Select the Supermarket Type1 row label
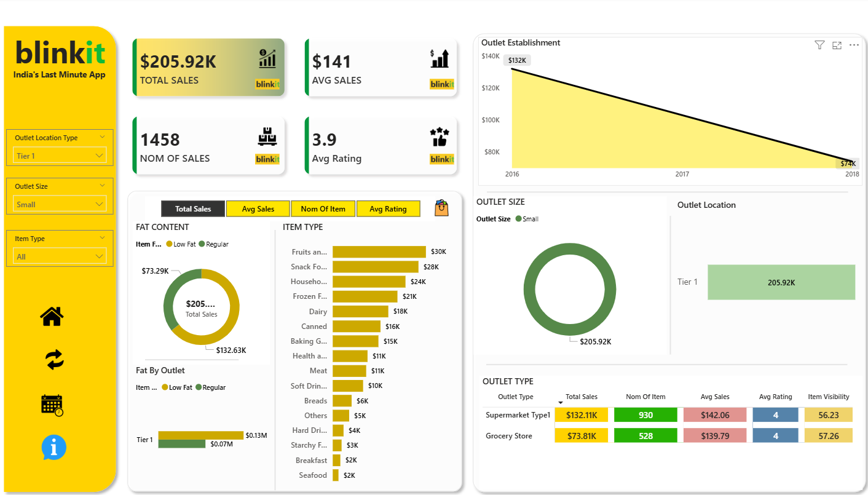 pos(518,415)
